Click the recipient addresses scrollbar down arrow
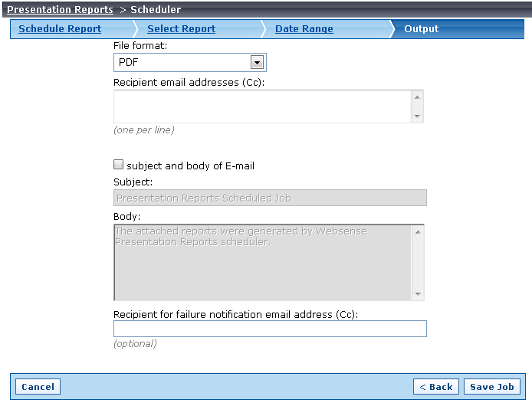 (417, 116)
